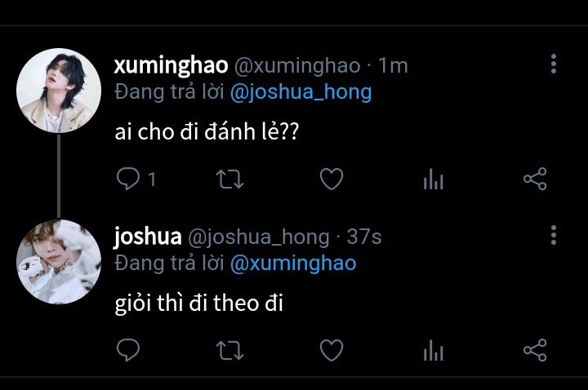Open tweet text 'giỏi thì đi theo đi'
This screenshot has height=390, width=588.
click(x=198, y=304)
